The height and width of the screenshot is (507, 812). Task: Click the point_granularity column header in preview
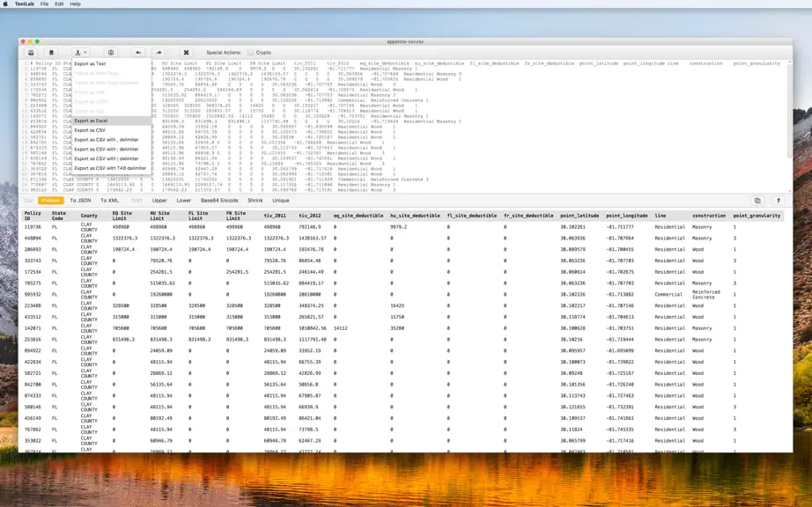coord(757,216)
